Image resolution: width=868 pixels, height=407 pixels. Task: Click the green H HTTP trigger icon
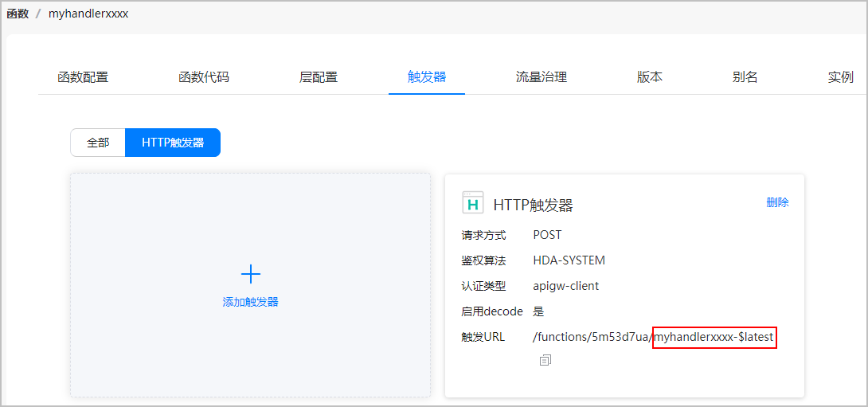[473, 204]
